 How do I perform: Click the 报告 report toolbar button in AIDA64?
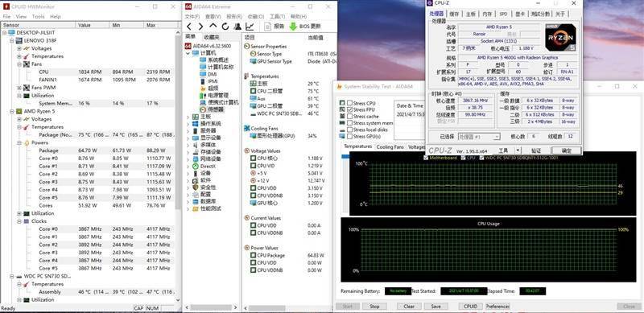[275, 27]
